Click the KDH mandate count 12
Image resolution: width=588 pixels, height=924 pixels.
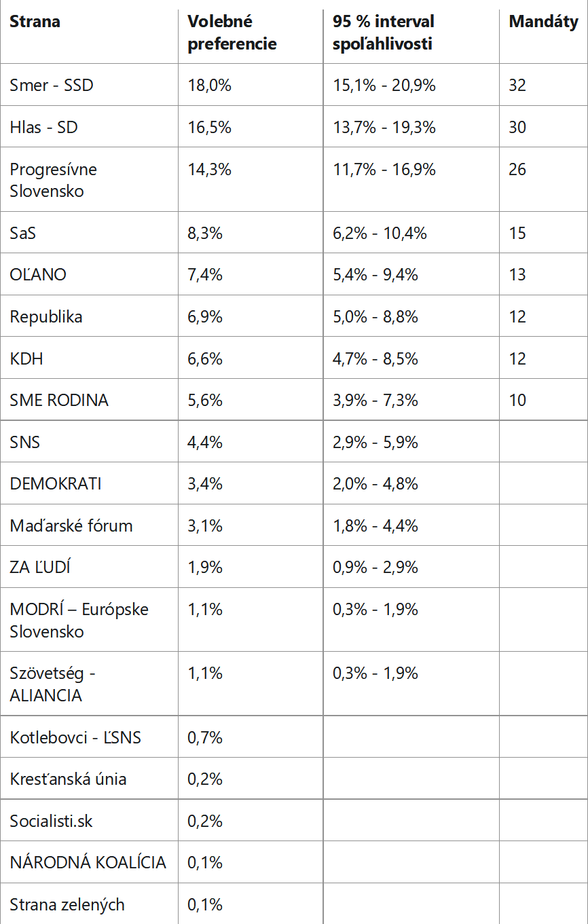coord(517,358)
